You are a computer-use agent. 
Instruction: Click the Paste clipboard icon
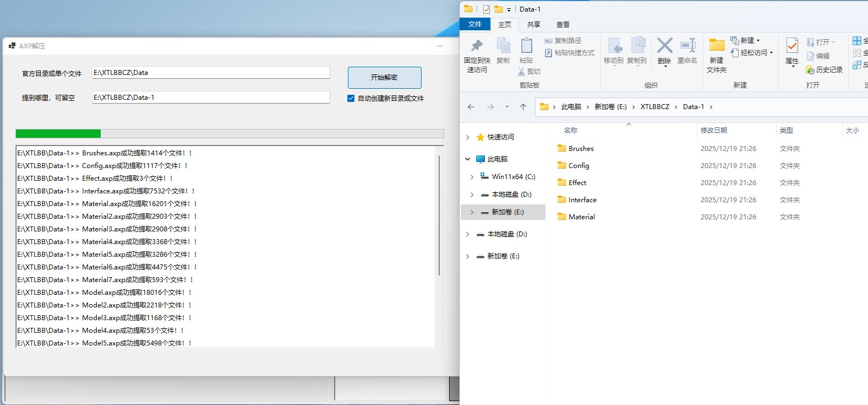[x=526, y=46]
